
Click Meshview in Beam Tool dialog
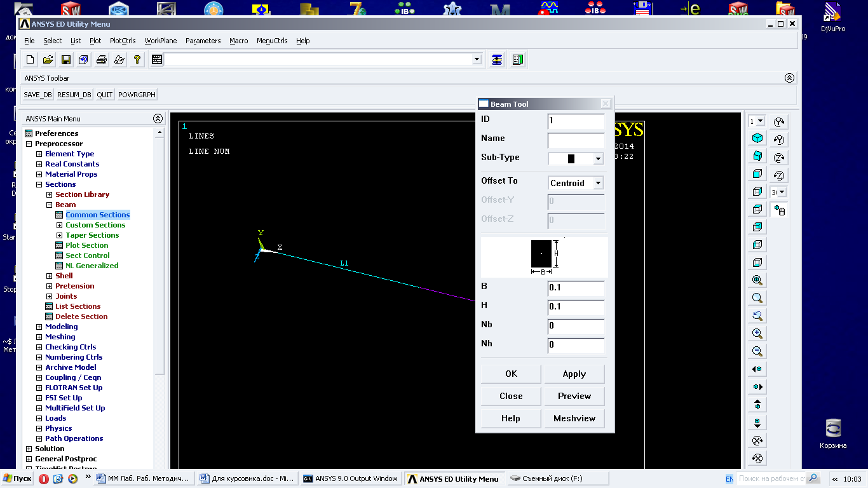[x=574, y=418]
